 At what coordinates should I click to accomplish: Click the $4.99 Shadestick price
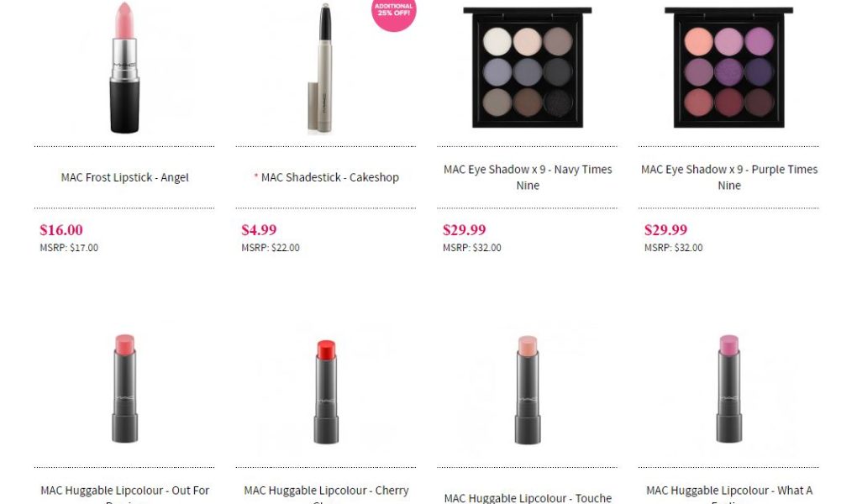click(x=259, y=229)
